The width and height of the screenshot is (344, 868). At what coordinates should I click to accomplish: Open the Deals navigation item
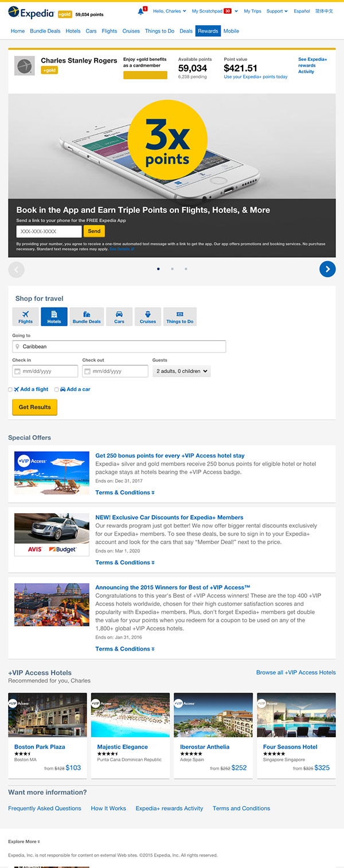point(186,31)
